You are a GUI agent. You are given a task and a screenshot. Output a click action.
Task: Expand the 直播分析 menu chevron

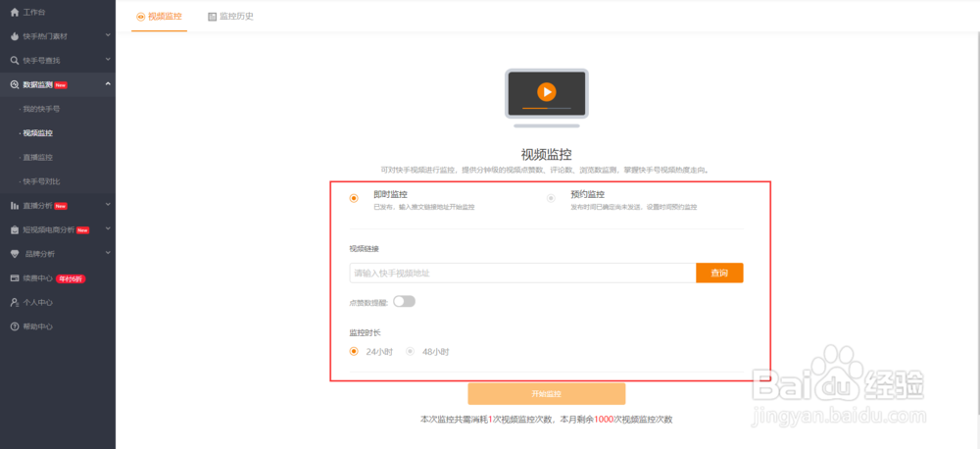point(108,205)
